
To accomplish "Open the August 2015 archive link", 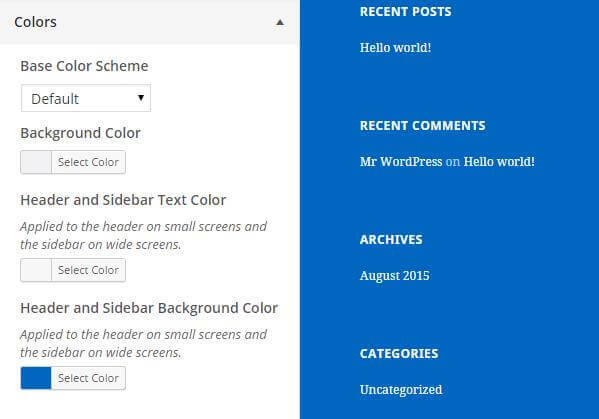I will tap(395, 276).
